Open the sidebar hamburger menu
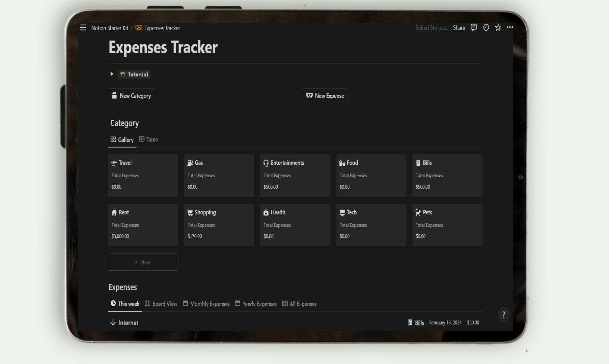This screenshot has width=609, height=364. 83,28
